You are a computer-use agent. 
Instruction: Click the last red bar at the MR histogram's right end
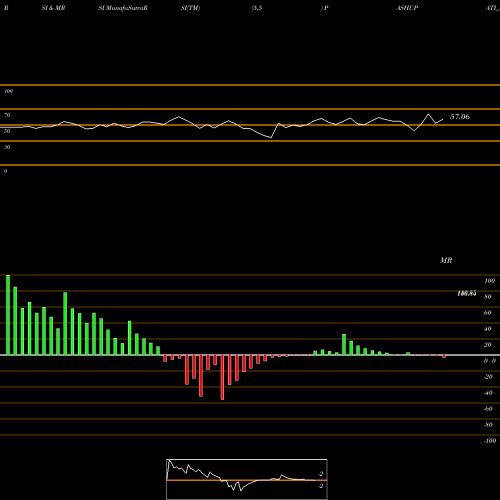click(444, 356)
